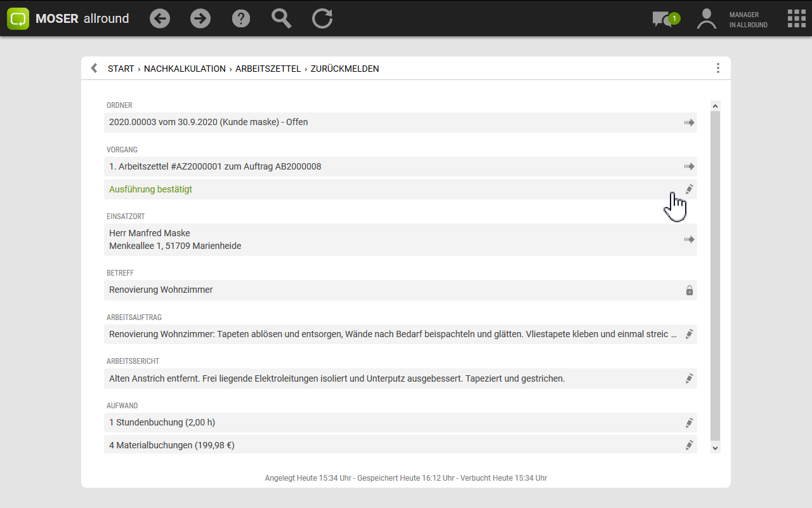Viewport: 812px width, 508px height.
Task: Open the search magnifier icon
Action: [281, 18]
